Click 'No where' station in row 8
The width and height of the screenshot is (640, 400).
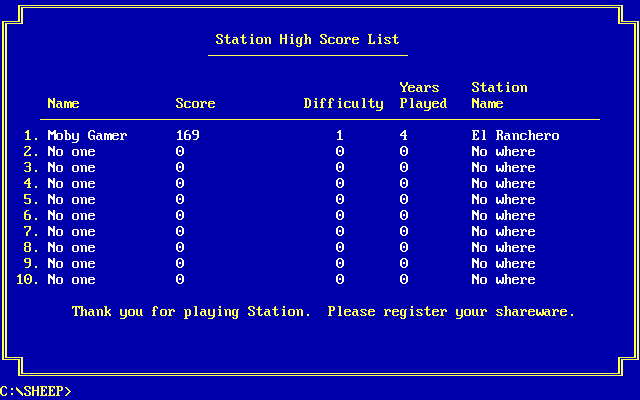click(x=503, y=247)
